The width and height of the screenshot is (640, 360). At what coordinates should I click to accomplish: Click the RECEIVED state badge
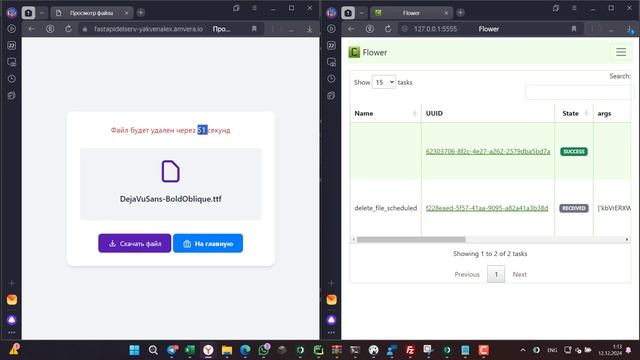click(573, 208)
